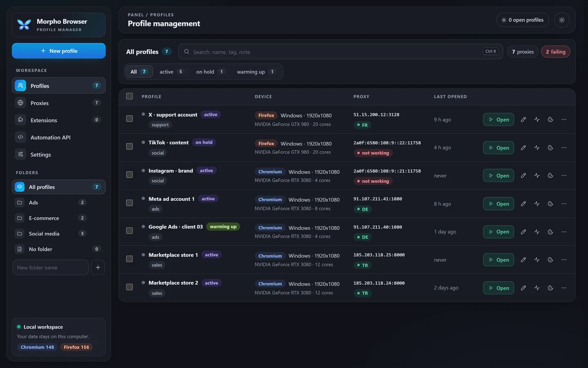Click the New profile button
This screenshot has height=368, width=588.
click(x=59, y=51)
